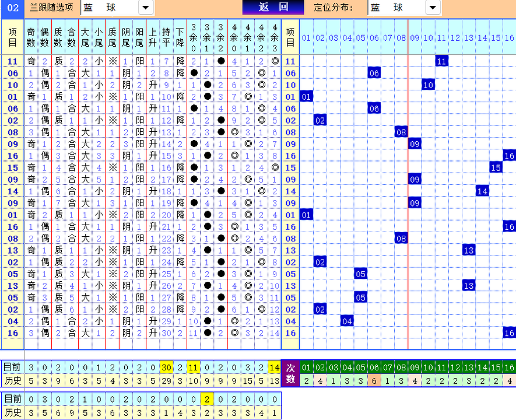Click the yellow 项目 header beside column 01
The width and height of the screenshot is (516, 420).
(290, 37)
